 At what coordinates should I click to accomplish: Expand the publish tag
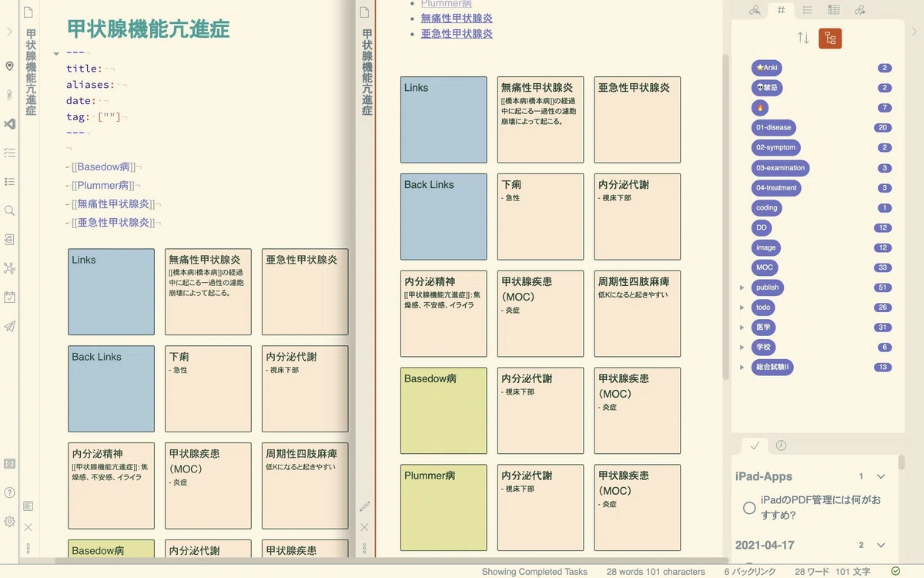click(742, 287)
